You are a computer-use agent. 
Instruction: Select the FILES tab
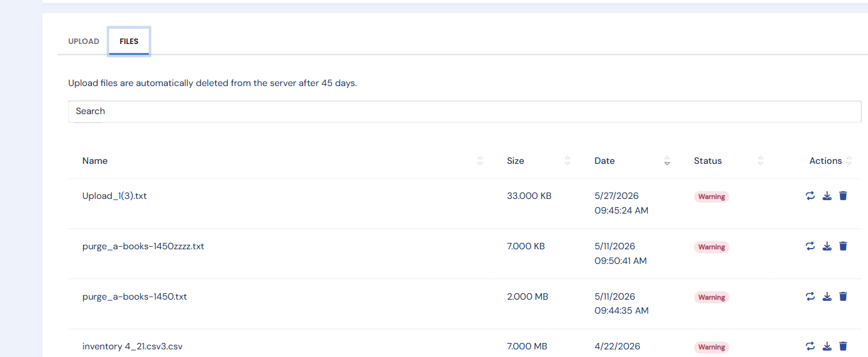(129, 41)
